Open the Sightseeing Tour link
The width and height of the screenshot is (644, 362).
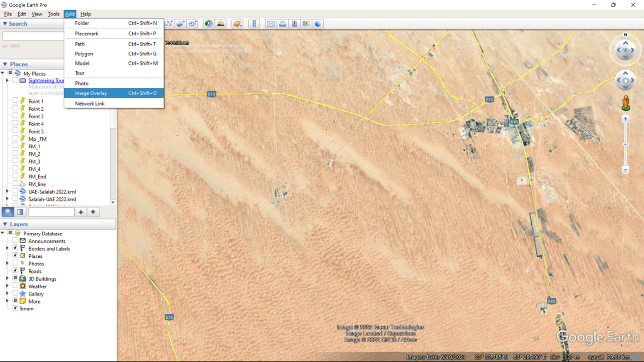[x=46, y=80]
